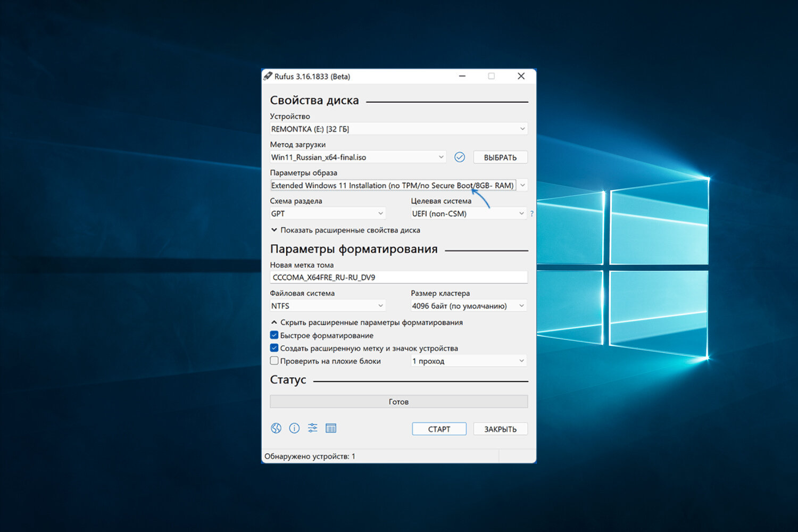798x532 pixels.
Task: Click the Rufus USB icon in title bar
Action: point(268,76)
